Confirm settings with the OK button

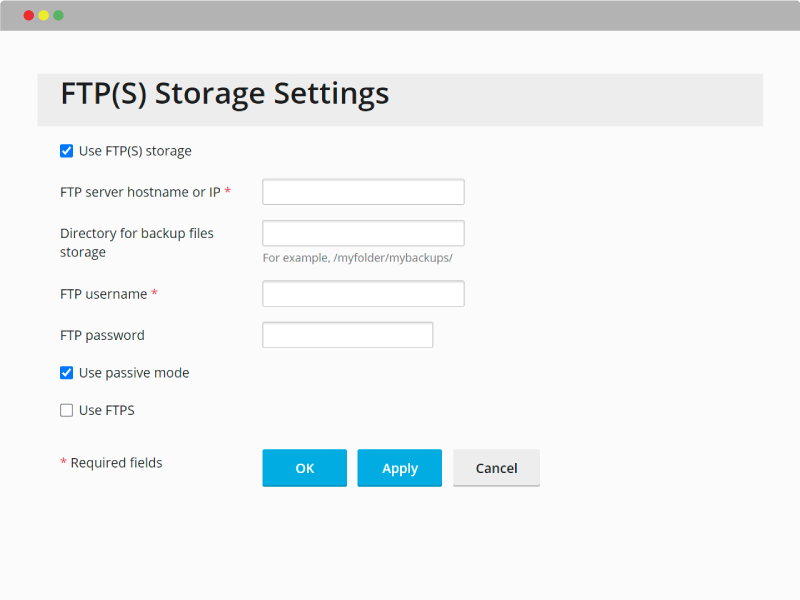pyautogui.click(x=305, y=468)
